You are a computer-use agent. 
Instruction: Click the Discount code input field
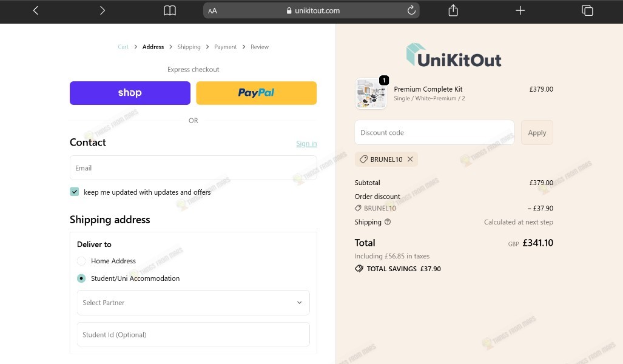434,132
